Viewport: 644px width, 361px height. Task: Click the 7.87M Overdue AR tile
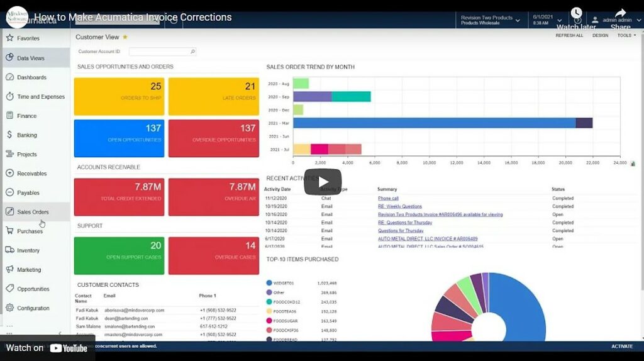click(x=214, y=197)
